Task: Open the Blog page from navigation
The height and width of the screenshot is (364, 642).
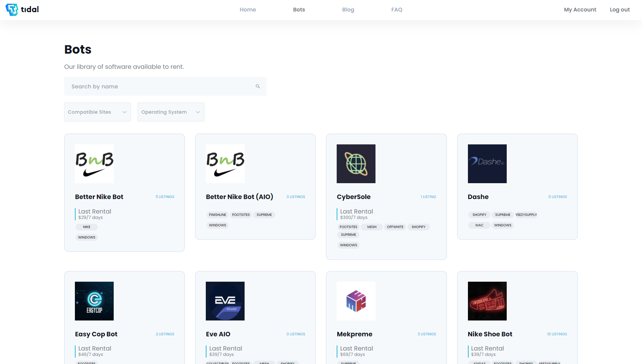Action: (348, 10)
